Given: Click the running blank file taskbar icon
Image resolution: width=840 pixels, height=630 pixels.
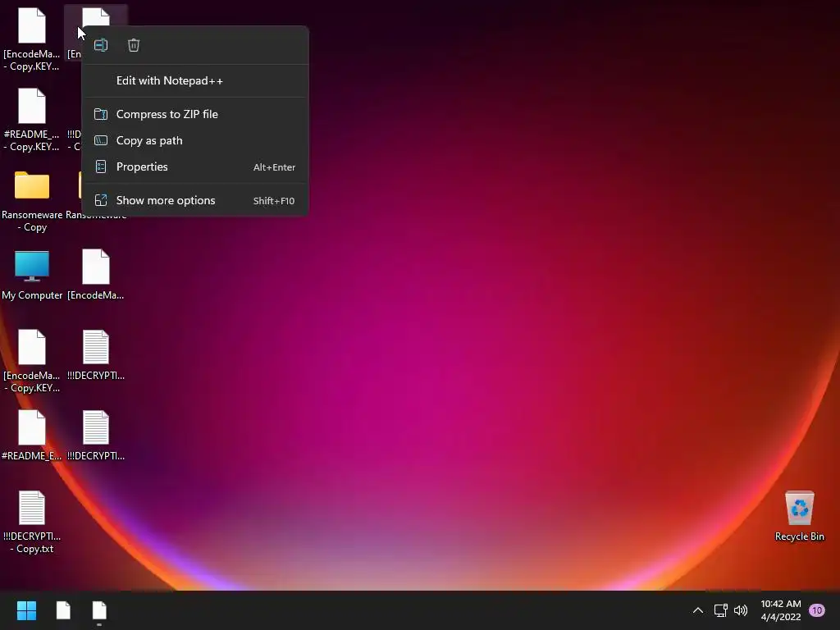Looking at the screenshot, I should [x=99, y=610].
